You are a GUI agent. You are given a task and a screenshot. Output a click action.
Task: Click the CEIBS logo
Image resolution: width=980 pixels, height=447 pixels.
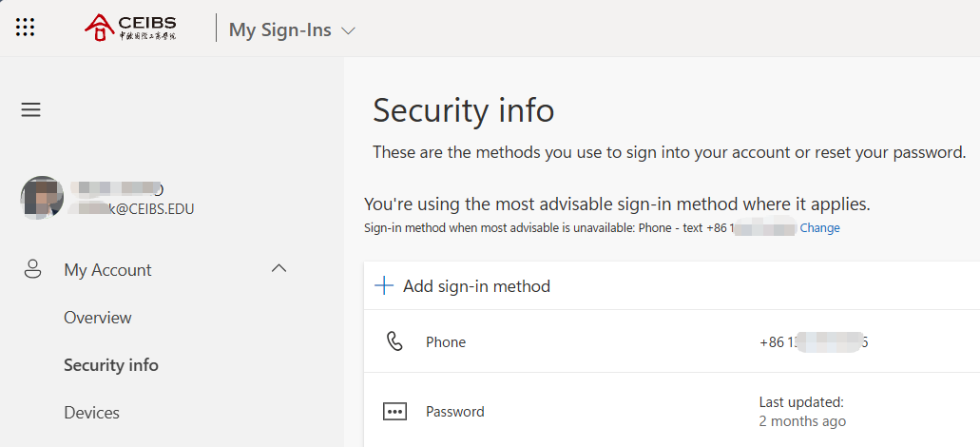(130, 28)
